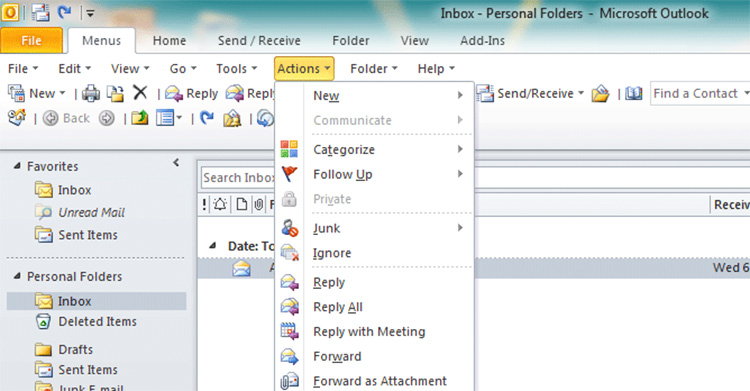This screenshot has width=750, height=391.
Task: Collapse the Personal Folders tree triangle
Action: (x=17, y=276)
